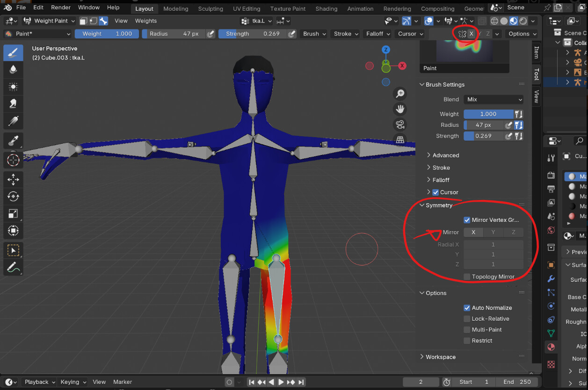Image resolution: width=588 pixels, height=390 pixels.
Task: Open the Render menu
Action: click(x=61, y=7)
